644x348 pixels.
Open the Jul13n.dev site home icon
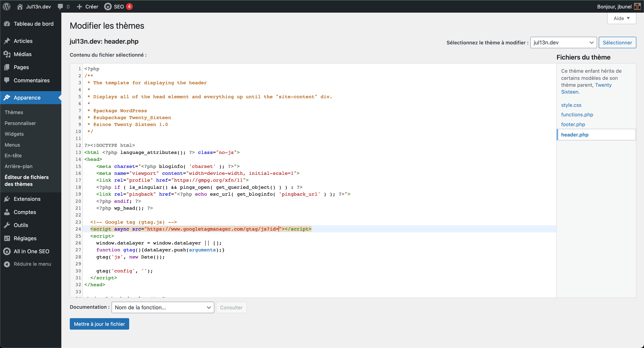click(20, 7)
